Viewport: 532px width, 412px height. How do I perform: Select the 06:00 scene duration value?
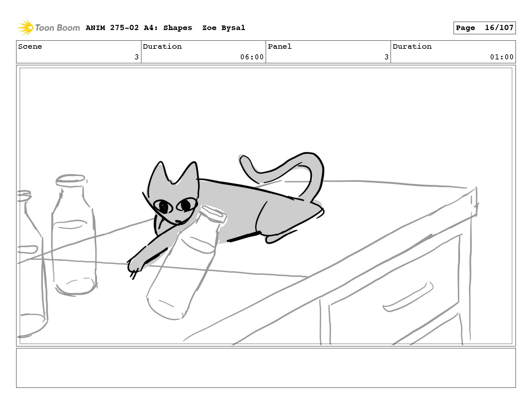[x=252, y=57]
